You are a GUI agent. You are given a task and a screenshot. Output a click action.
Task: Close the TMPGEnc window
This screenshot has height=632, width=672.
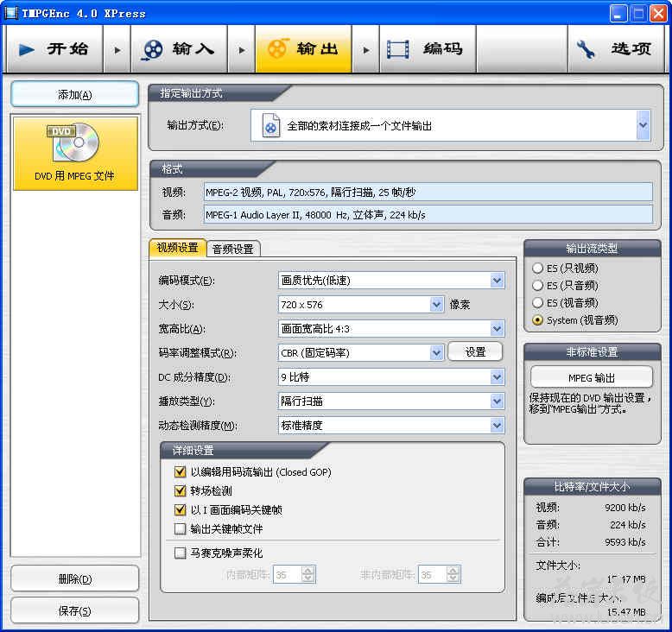pos(658,14)
